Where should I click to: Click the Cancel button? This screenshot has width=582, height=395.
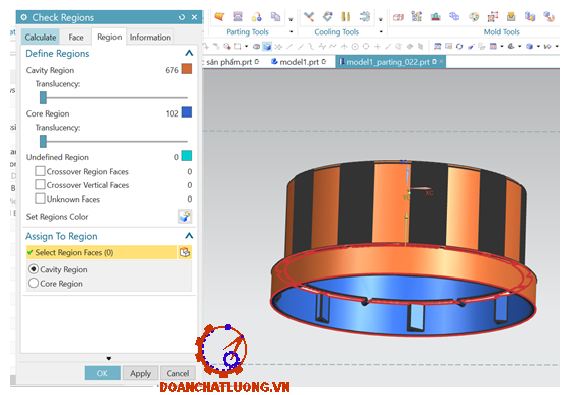[178, 373]
